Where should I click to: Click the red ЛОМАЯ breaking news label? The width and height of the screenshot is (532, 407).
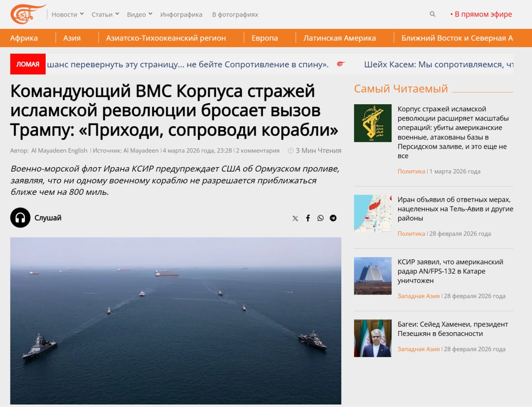coord(28,64)
